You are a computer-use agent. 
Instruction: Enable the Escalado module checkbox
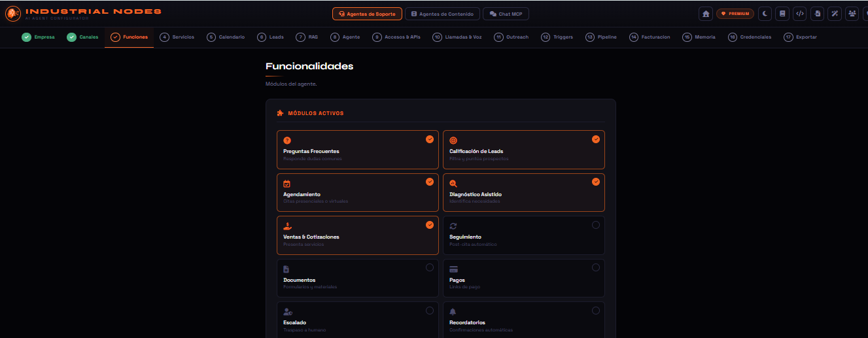430,311
